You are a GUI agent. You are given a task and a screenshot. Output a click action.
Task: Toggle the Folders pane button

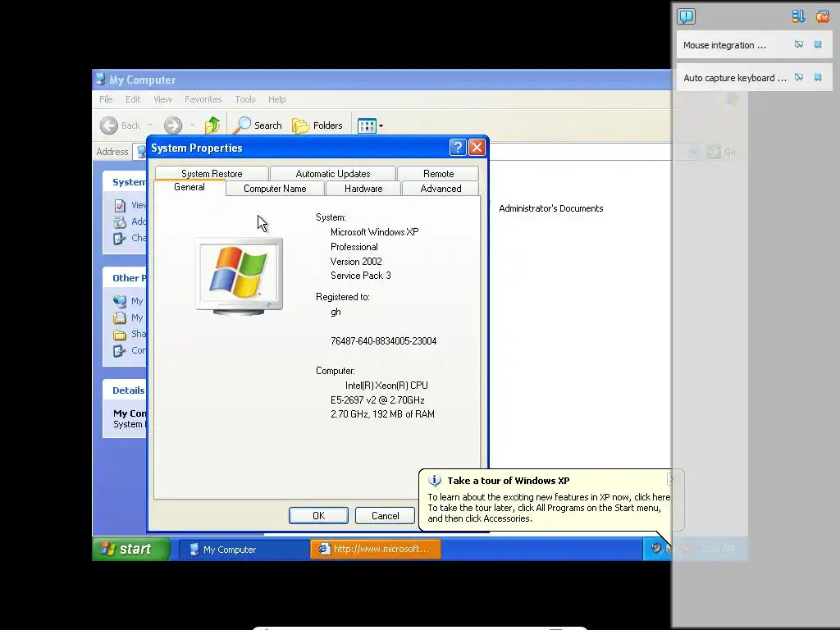(x=317, y=126)
